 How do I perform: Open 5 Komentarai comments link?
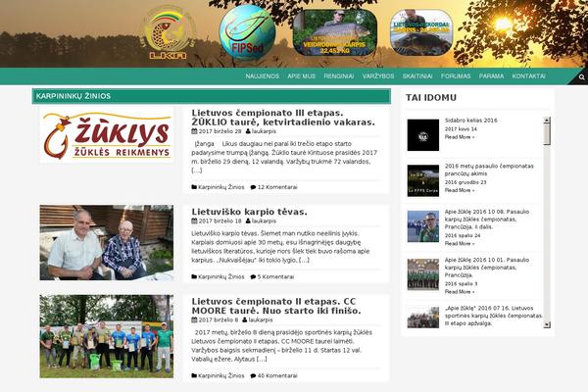tap(275, 276)
